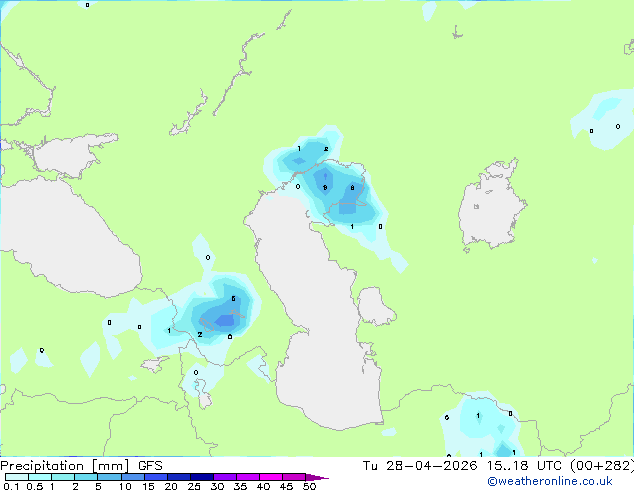This screenshot has width=634, height=490.
Task: Click the 5–10 mm legend color swatch
Action: [x=109, y=477]
